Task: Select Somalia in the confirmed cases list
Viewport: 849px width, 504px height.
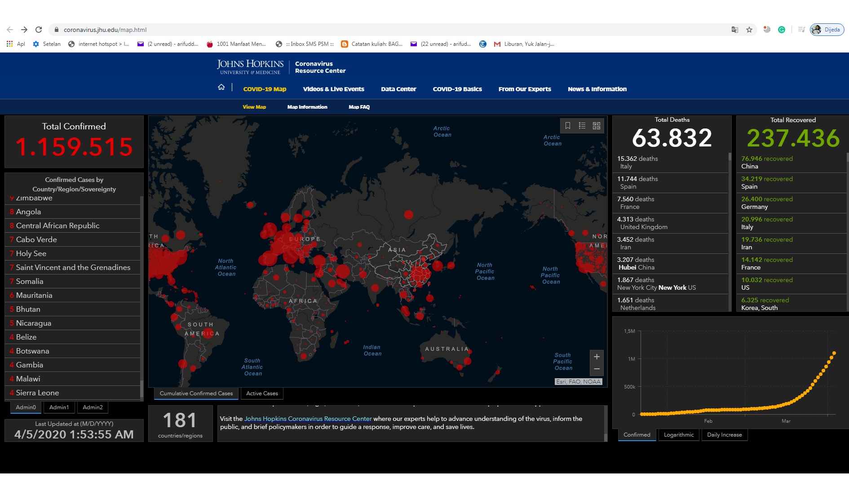Action: pyautogui.click(x=30, y=282)
